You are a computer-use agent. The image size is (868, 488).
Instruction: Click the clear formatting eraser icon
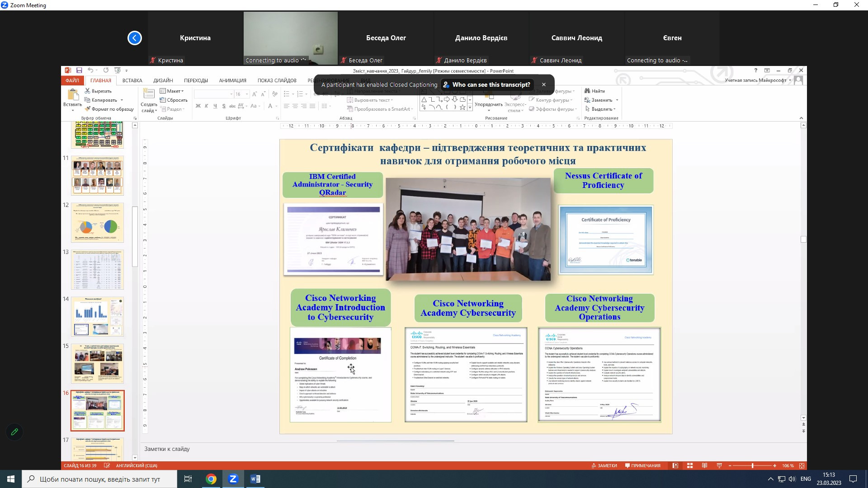274,94
